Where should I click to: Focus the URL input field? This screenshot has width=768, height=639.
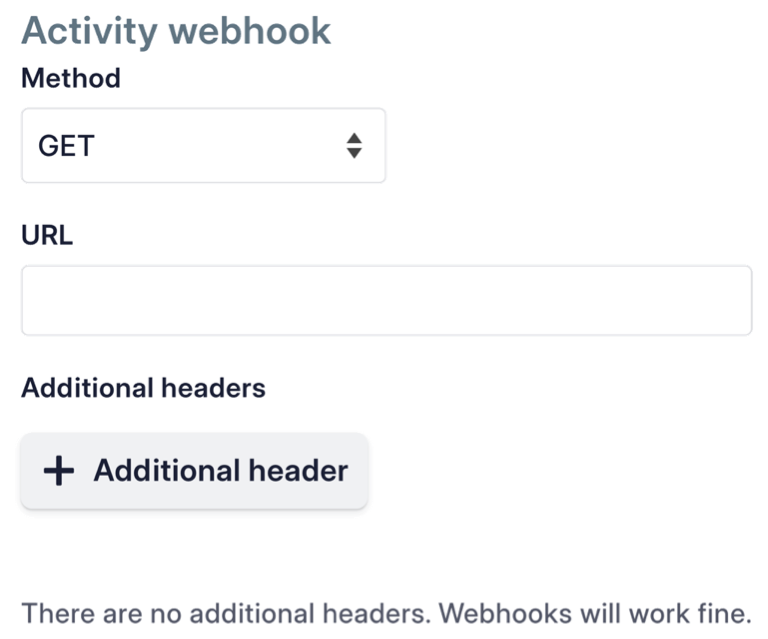point(386,300)
